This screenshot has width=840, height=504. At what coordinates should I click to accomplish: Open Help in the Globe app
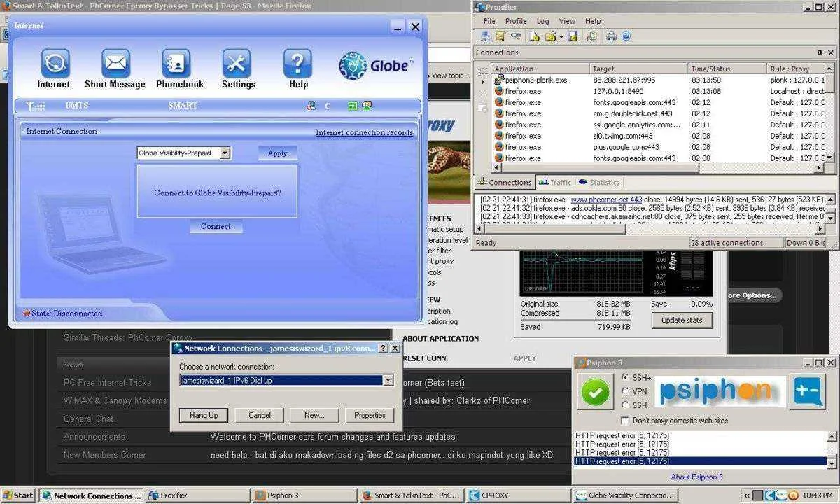tap(298, 69)
